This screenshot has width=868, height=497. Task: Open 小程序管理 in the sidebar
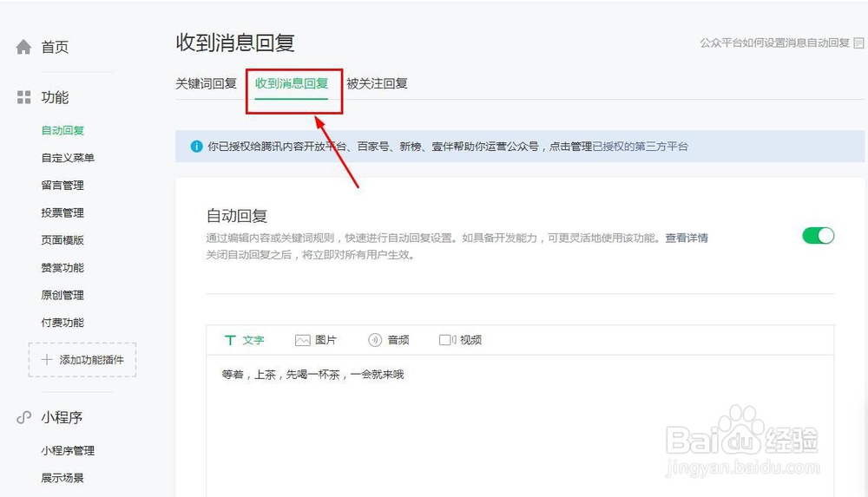pyautogui.click(x=68, y=450)
